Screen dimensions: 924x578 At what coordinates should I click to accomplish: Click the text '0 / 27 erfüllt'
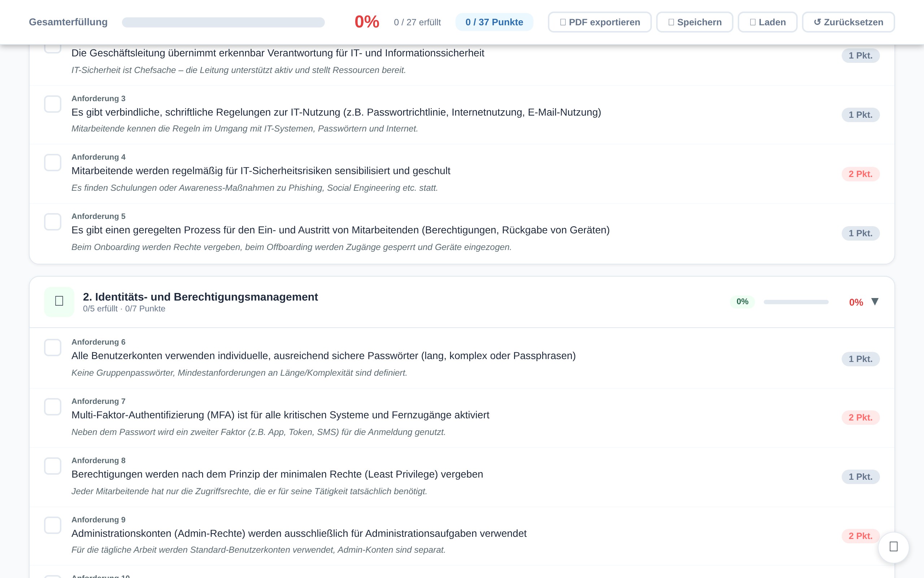[417, 22]
